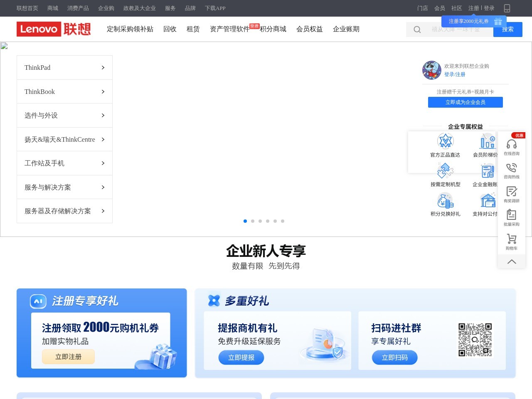Expand the 选件与外设 category
Screen dimensions: 532x399
[x=64, y=116]
